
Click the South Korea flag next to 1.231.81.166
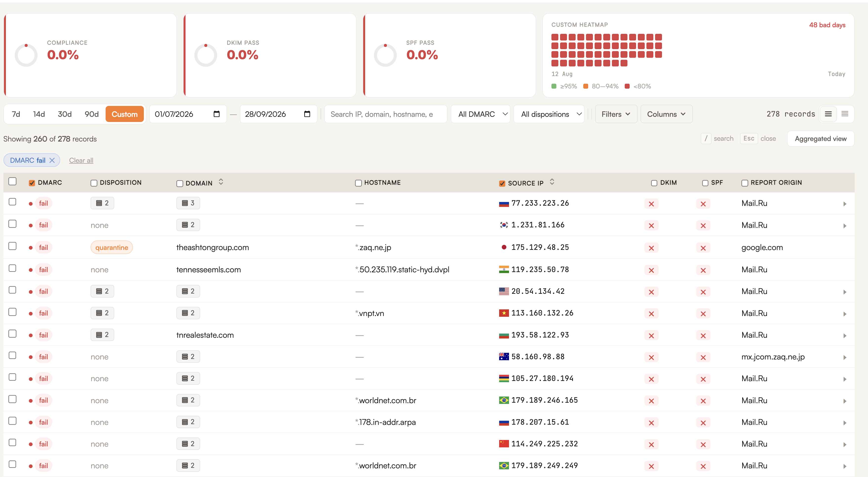click(504, 225)
